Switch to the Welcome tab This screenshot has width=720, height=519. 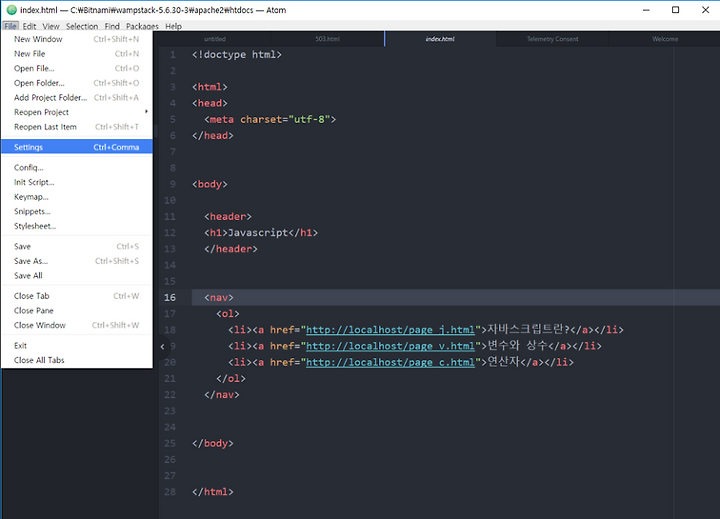pos(664,39)
